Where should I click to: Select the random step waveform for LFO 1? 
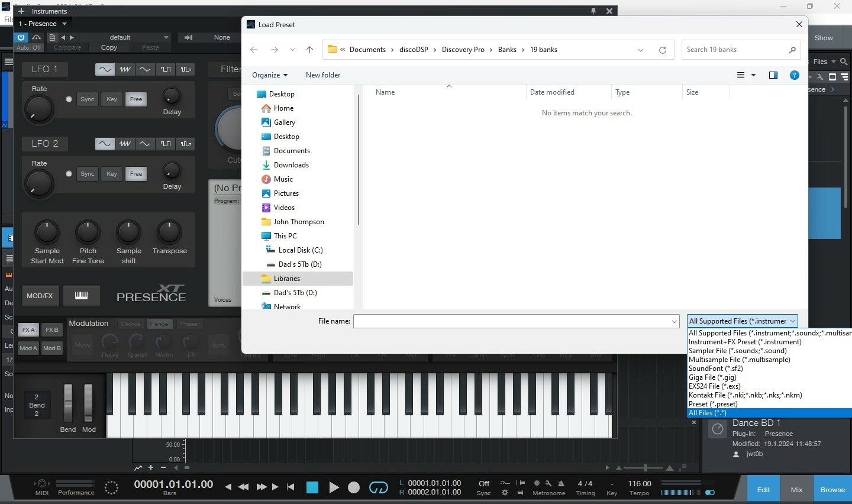tap(186, 69)
